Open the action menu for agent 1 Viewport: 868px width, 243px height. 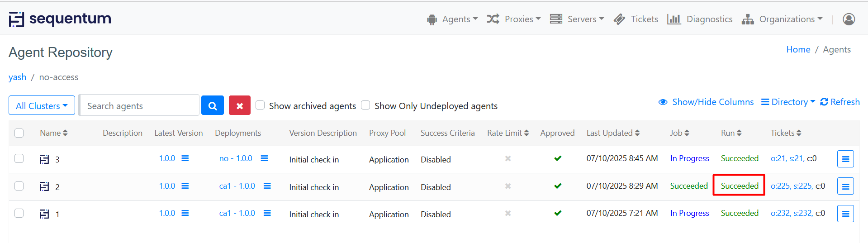tap(845, 214)
